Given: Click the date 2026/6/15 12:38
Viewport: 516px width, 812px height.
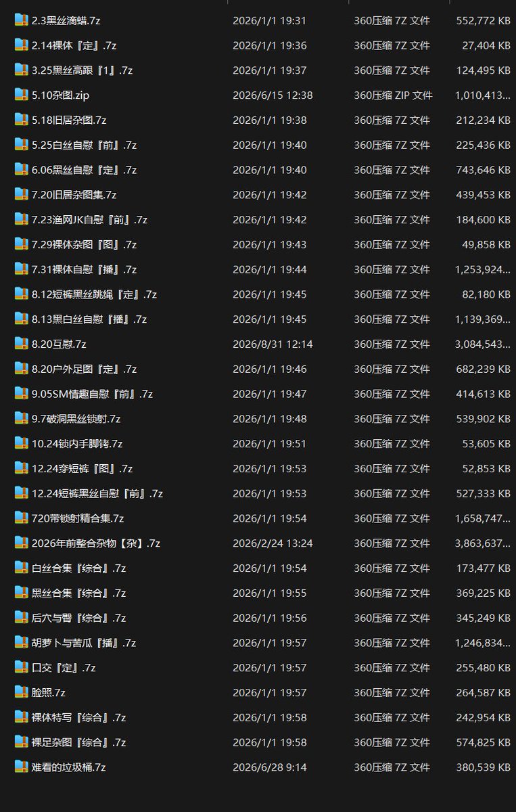Looking at the screenshot, I should click(x=273, y=95).
